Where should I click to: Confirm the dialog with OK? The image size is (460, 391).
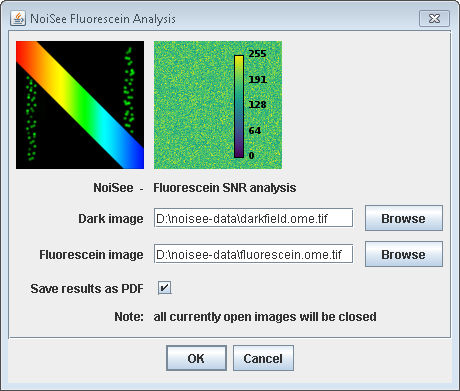[x=196, y=358]
